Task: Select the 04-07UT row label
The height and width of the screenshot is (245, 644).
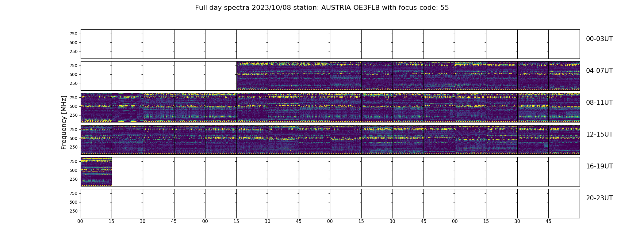Action: coord(599,71)
